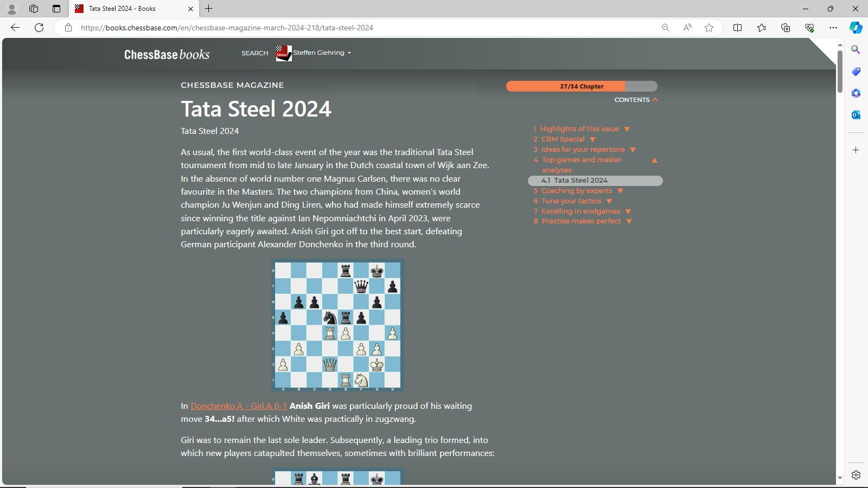This screenshot has width=868, height=488.
Task: Open the sidebar Search magnifier icon
Action: click(856, 50)
